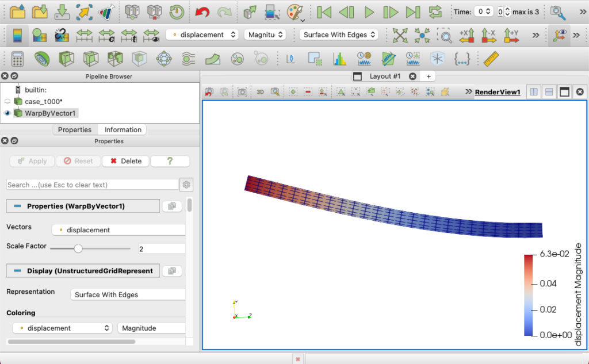This screenshot has width=589, height=364.
Task: Jump to the last animation frame
Action: coord(413,12)
